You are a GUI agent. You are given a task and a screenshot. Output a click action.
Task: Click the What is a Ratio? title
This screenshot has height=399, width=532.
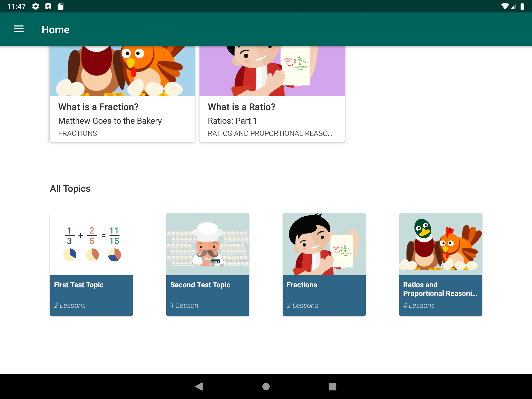[x=241, y=107]
